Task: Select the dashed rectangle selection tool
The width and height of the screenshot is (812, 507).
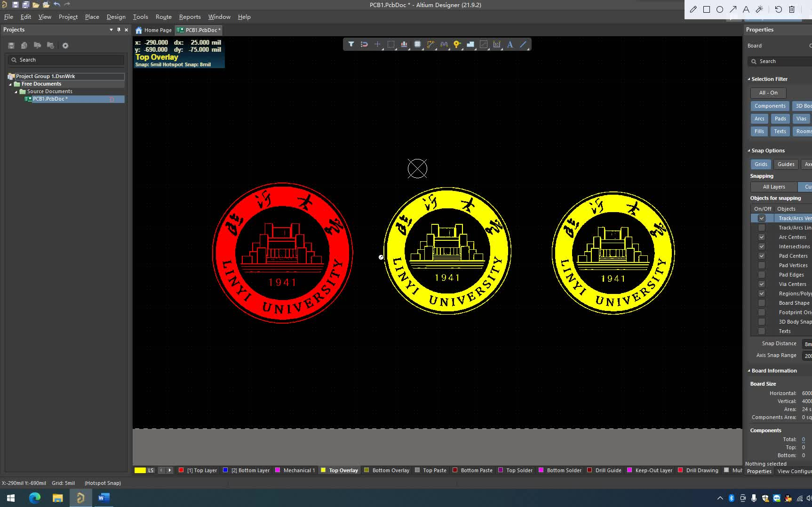Action: [x=390, y=44]
